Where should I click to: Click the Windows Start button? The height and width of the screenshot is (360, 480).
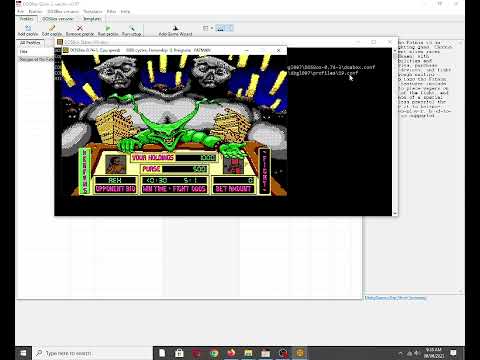point(23,353)
